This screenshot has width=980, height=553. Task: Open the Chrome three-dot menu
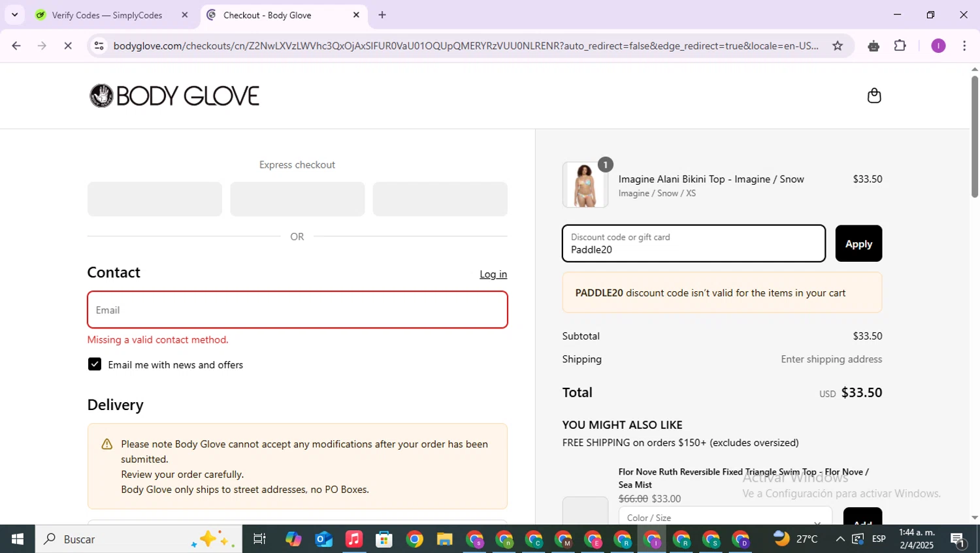point(964,46)
